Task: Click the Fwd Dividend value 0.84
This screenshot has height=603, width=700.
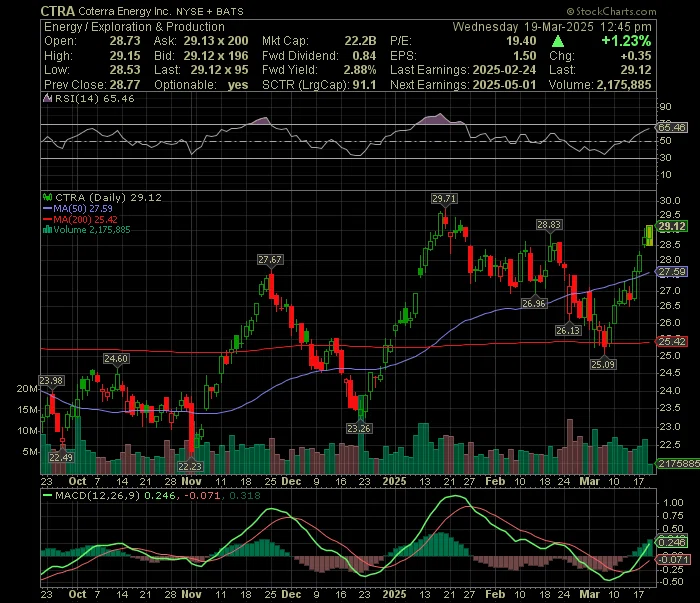Action: tap(364, 56)
